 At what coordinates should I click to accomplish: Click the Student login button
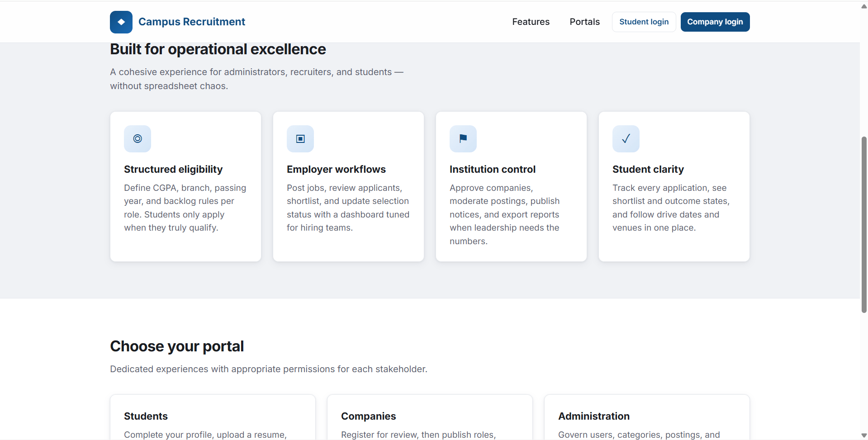point(644,22)
